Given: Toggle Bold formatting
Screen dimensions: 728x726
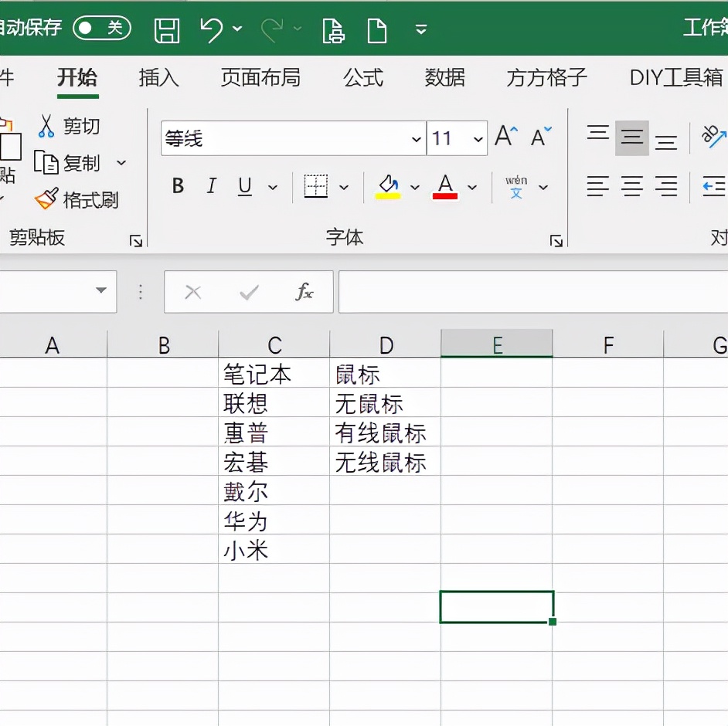Looking at the screenshot, I should (178, 186).
